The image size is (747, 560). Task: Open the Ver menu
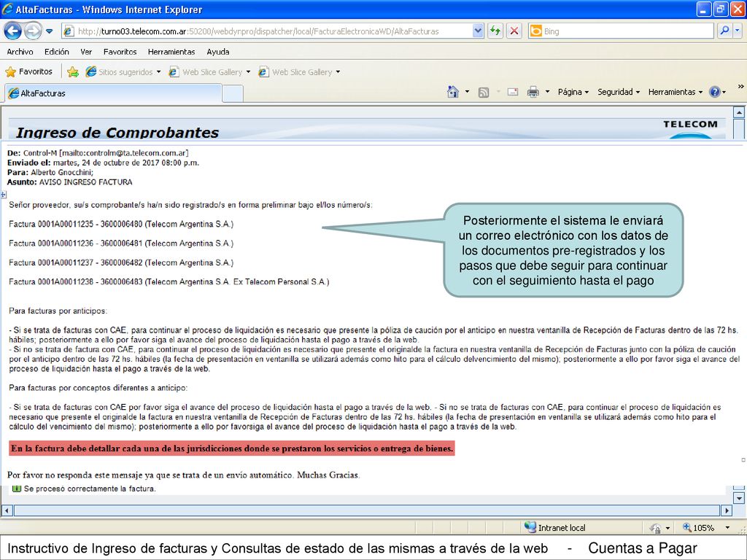pos(86,52)
